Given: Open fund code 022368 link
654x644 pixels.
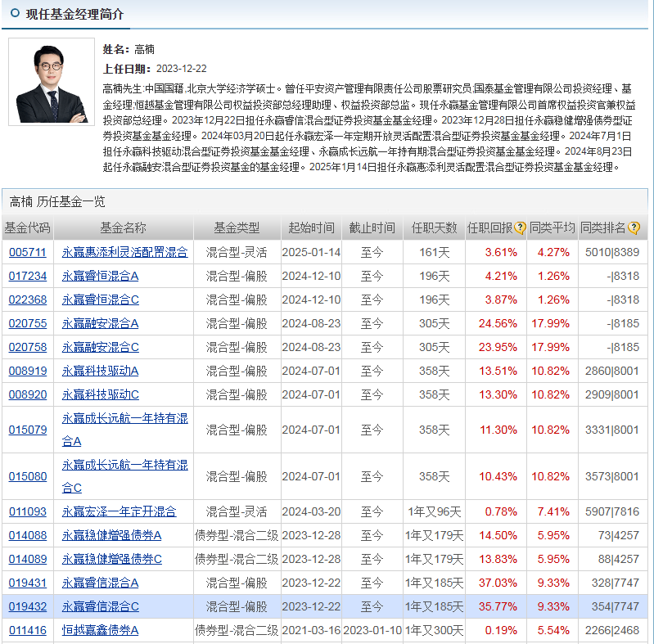Looking at the screenshot, I should 28,299.
